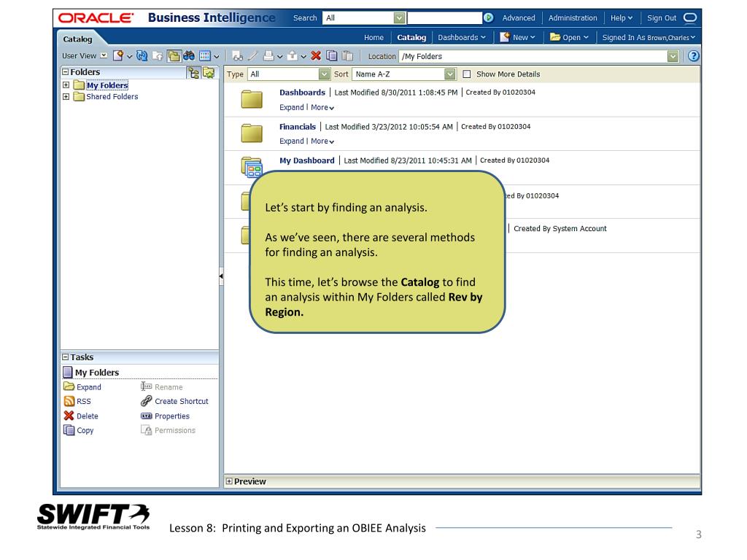Open the Print options dropdown arrow

click(279, 57)
